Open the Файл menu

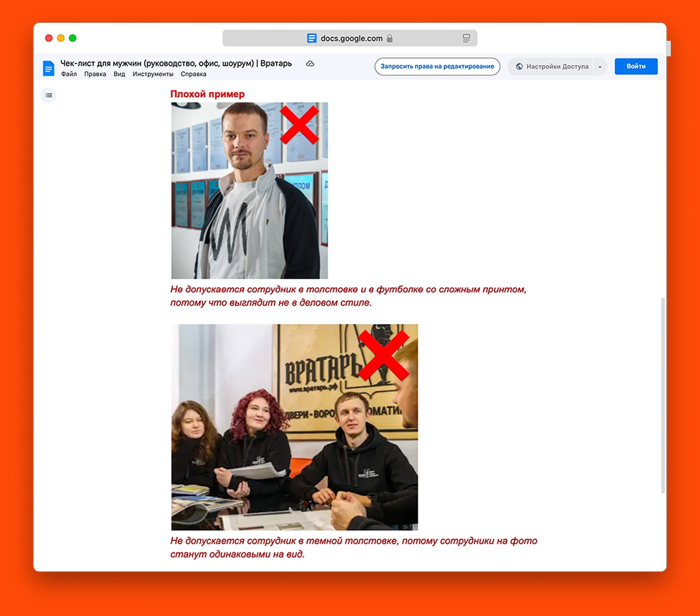click(x=69, y=74)
